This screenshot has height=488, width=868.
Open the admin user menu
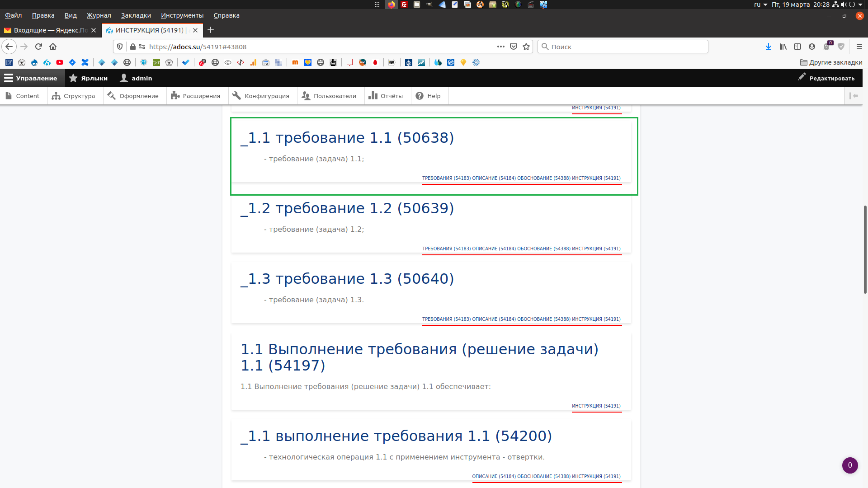click(x=136, y=78)
